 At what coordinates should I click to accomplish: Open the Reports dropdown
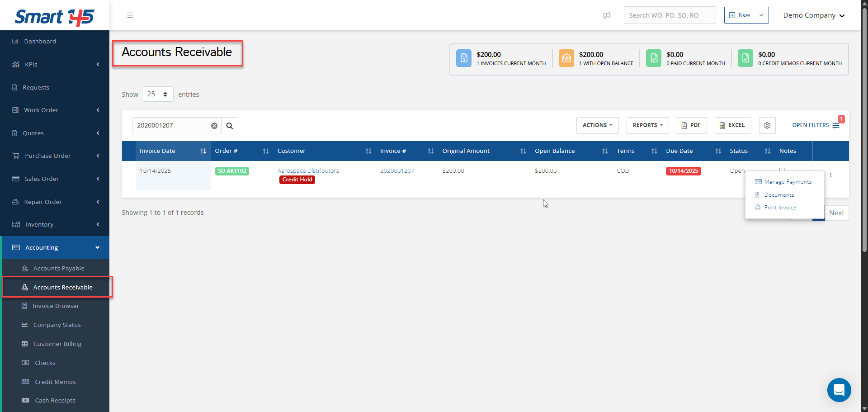[647, 125]
